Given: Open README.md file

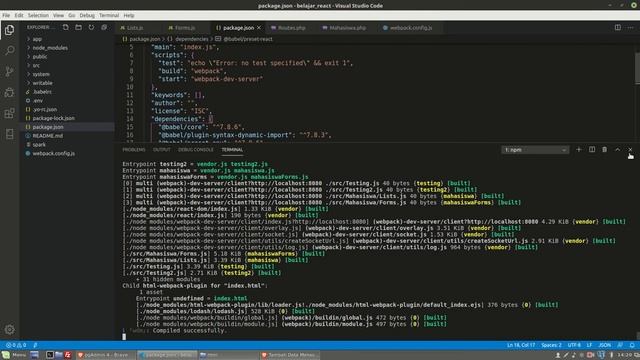Looking at the screenshot, I should (x=48, y=136).
